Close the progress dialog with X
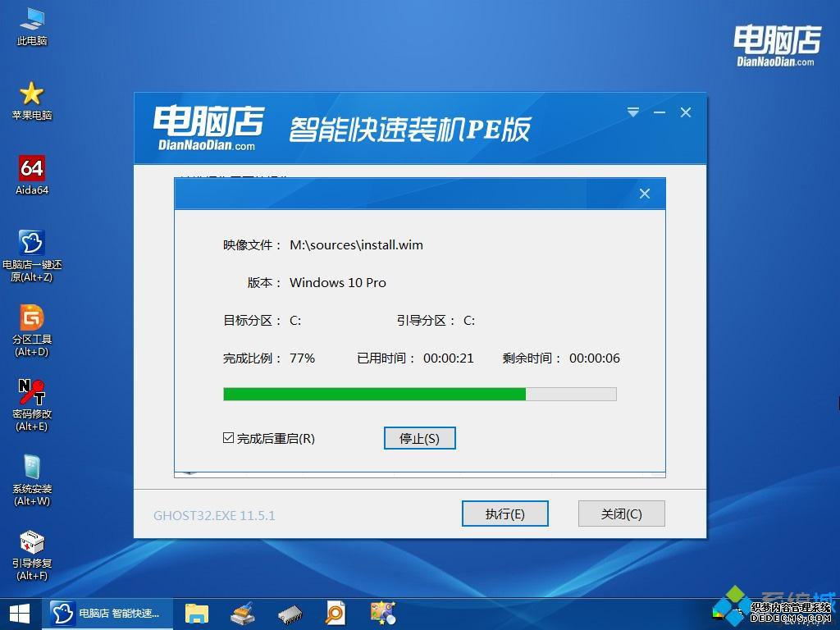840x630 pixels. pyautogui.click(x=645, y=194)
